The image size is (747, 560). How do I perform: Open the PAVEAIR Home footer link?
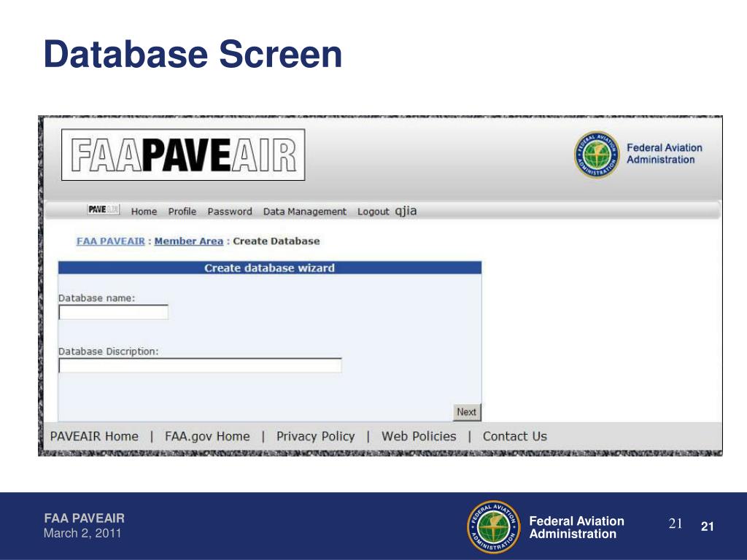pos(94,436)
